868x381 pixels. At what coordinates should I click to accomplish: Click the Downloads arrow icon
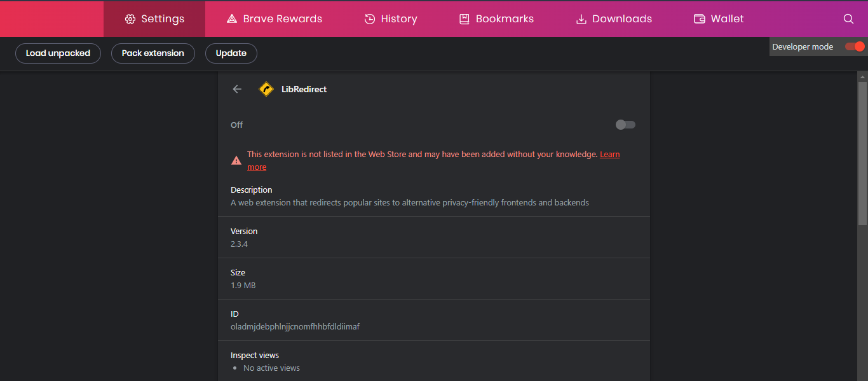pos(581,19)
